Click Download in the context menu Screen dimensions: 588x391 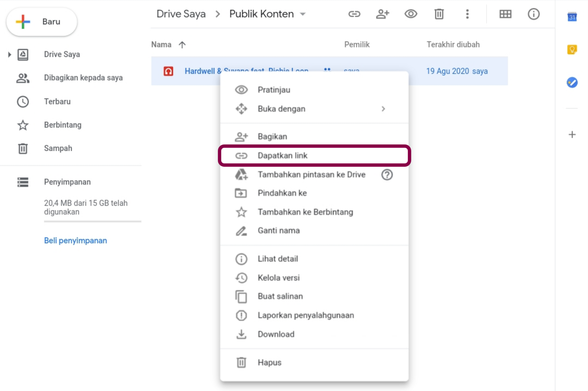point(314,334)
